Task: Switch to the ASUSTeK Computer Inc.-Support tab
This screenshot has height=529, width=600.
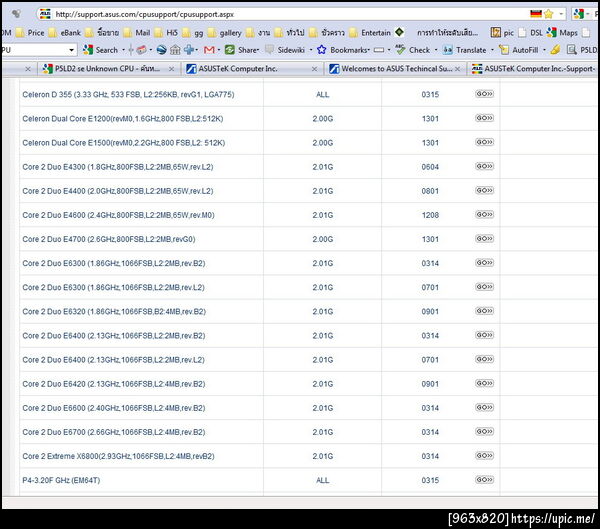Action: pos(534,69)
